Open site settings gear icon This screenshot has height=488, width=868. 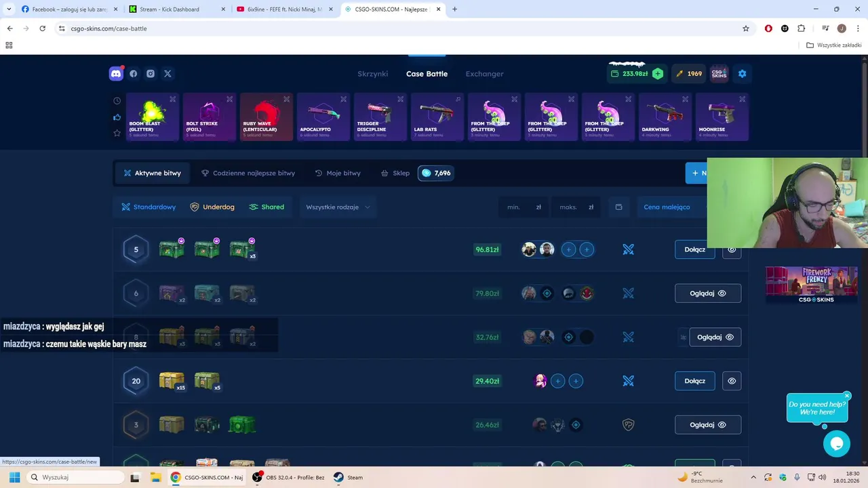pyautogui.click(x=742, y=74)
